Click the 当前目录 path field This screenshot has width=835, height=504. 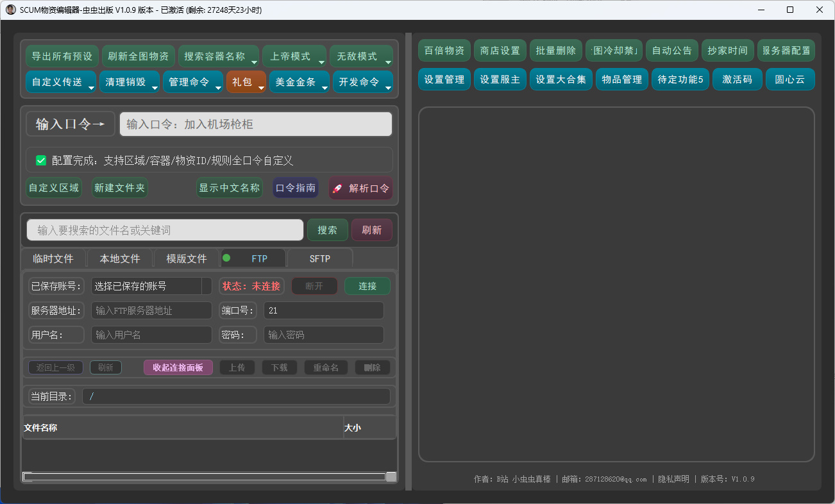pos(236,396)
